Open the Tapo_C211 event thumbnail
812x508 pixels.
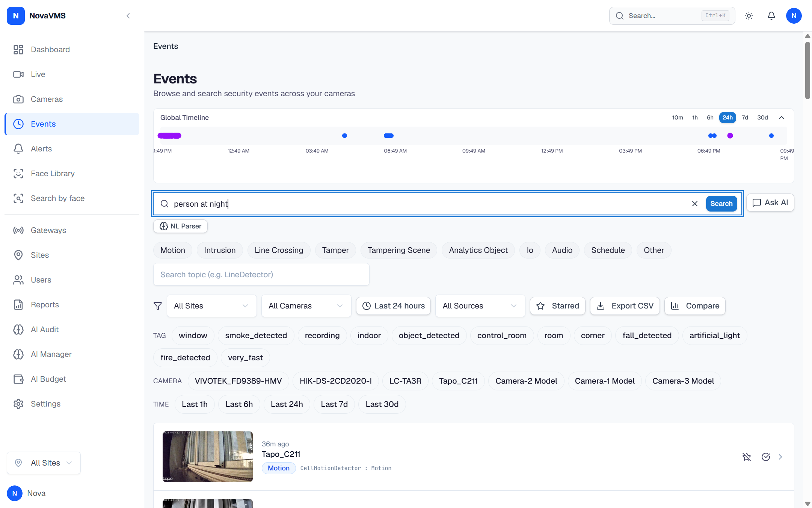point(208,457)
